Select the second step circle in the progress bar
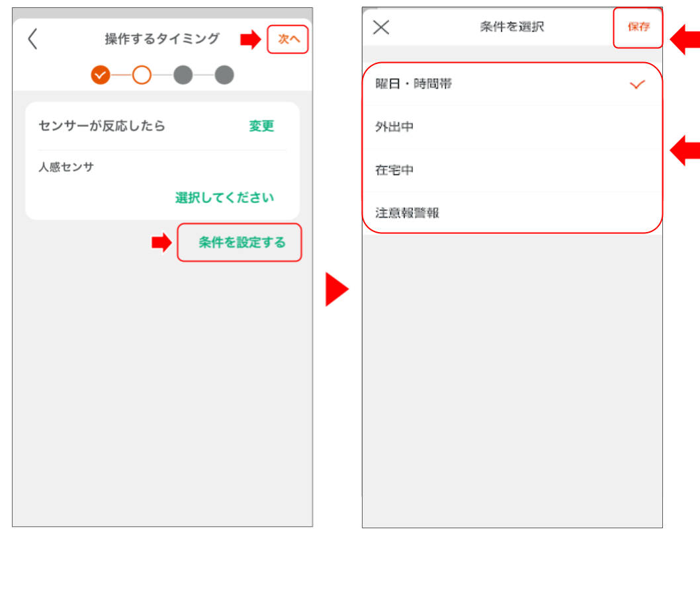700x599 pixels. [141, 75]
